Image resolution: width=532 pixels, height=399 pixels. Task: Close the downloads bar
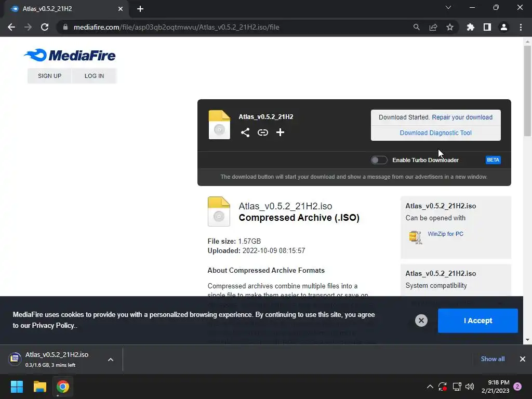point(523,358)
